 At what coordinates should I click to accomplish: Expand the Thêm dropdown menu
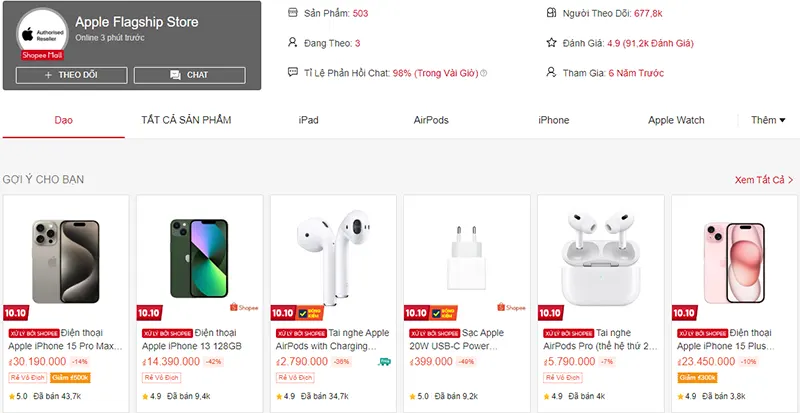point(768,120)
